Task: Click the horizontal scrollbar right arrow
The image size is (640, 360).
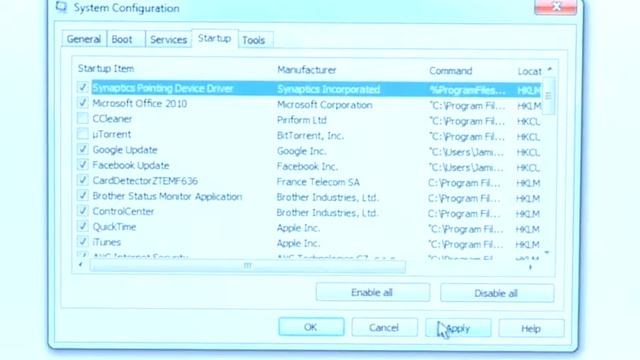Action: pyautogui.click(x=530, y=267)
